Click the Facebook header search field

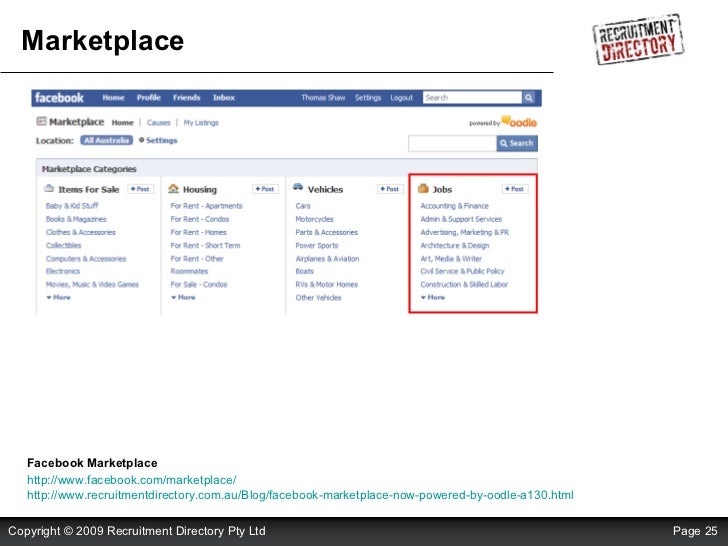(472, 98)
